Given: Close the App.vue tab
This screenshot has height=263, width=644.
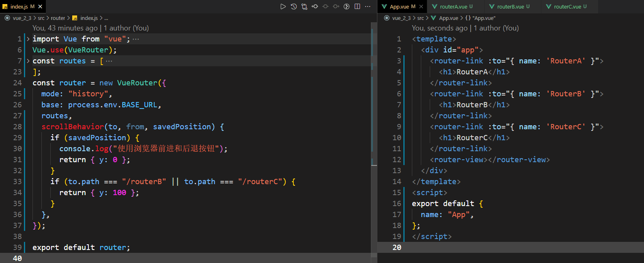Looking at the screenshot, I should [421, 7].
